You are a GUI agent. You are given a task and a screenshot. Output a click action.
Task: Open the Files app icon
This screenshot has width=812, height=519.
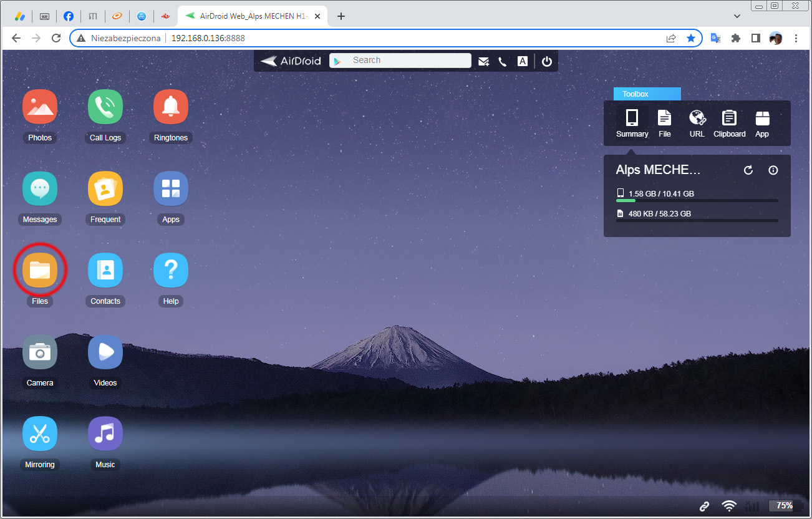(40, 270)
